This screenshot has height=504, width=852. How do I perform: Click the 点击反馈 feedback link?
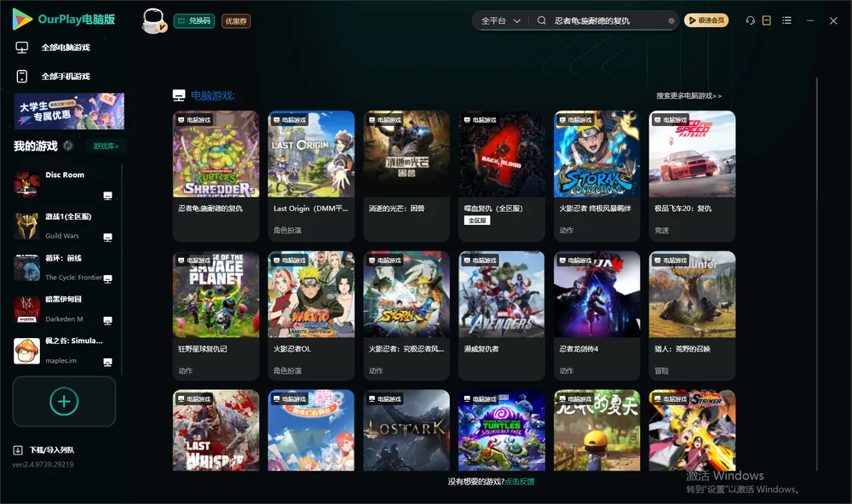click(520, 482)
